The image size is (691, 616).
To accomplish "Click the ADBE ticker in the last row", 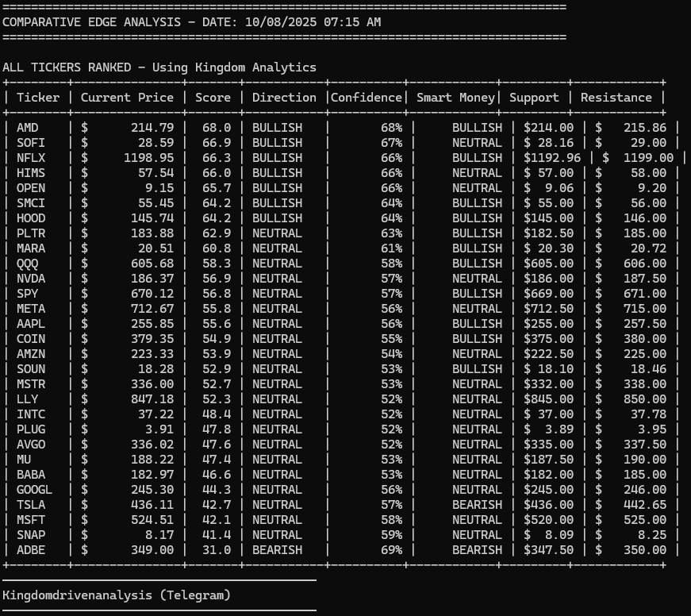I will 30,550.
